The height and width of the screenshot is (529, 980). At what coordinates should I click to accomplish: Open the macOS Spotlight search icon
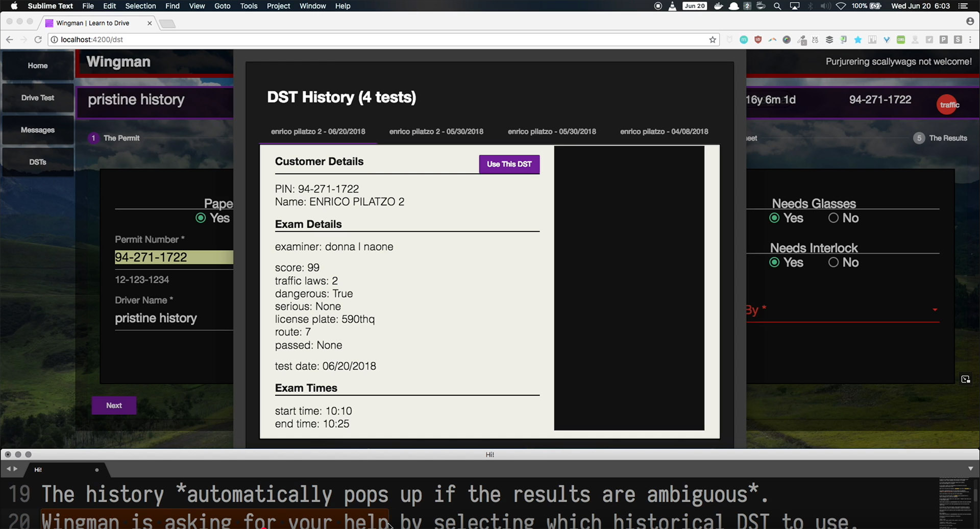tap(777, 6)
